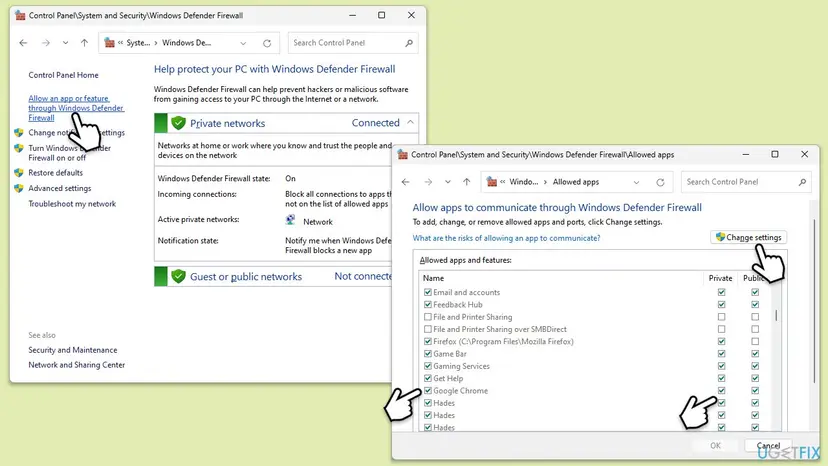The image size is (828, 466).
Task: Open Allow an app or feature through Firewall
Action: click(x=76, y=108)
